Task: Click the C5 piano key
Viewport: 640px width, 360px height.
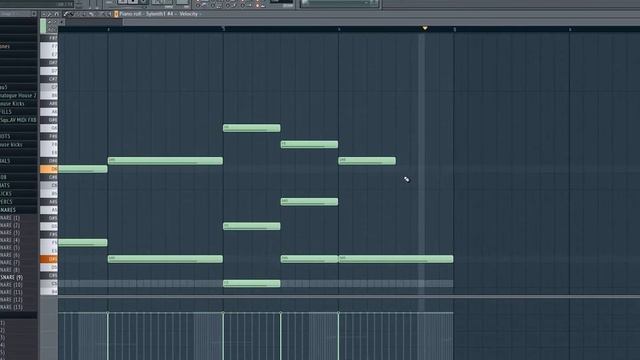Action: 49,284
